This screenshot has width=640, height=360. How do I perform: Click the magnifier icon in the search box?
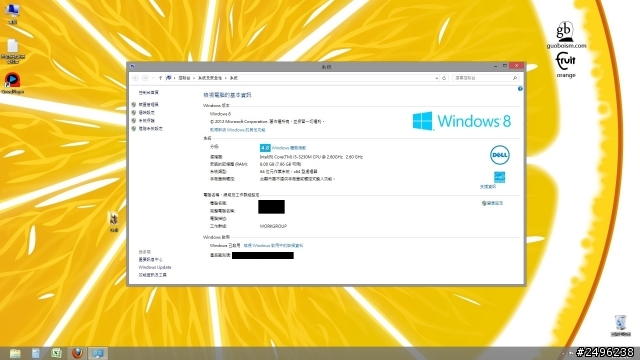[x=515, y=78]
